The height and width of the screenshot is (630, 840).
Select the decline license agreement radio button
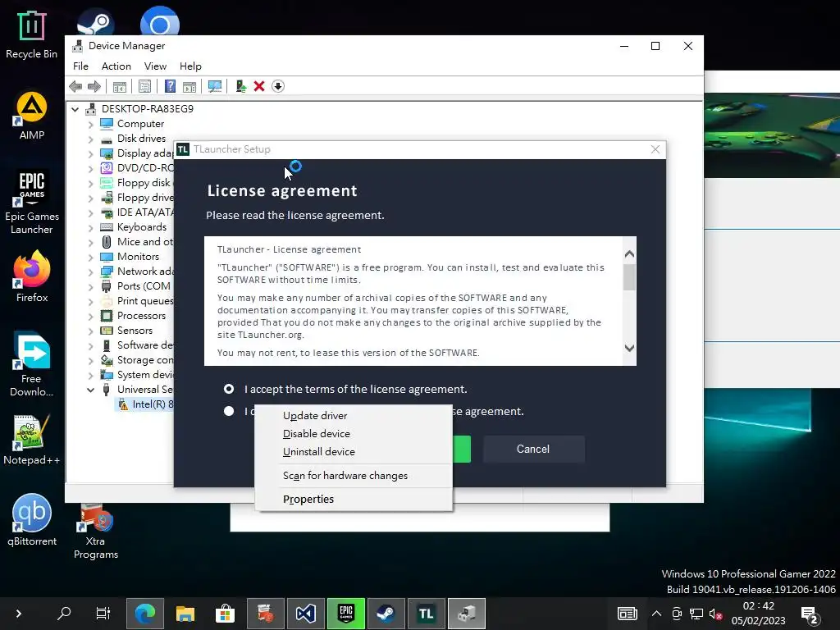coord(229,411)
